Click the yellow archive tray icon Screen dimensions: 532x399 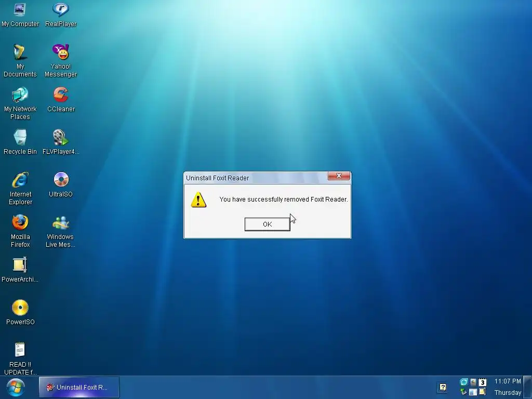pyautogui.click(x=482, y=392)
